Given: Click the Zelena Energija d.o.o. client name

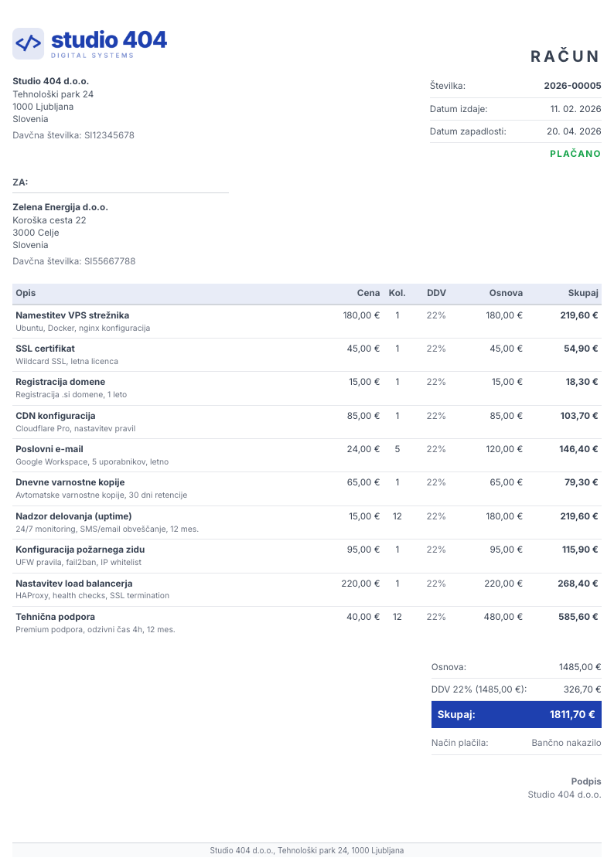Looking at the screenshot, I should tap(60, 207).
